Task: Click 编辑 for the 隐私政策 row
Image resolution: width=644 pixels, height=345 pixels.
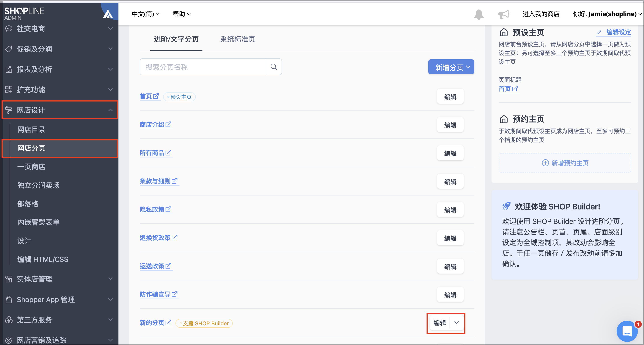Action: [x=450, y=210]
